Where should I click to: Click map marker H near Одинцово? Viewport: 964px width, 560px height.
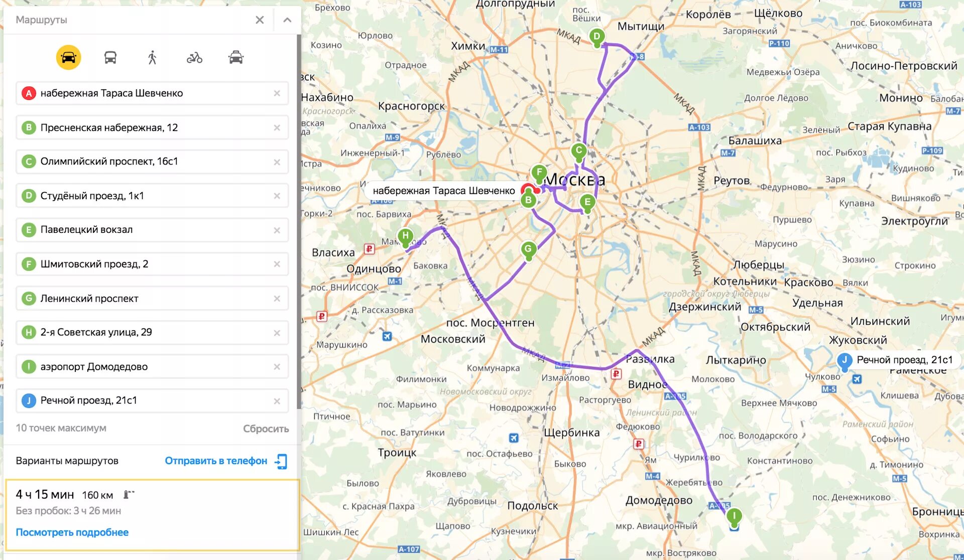pyautogui.click(x=405, y=235)
